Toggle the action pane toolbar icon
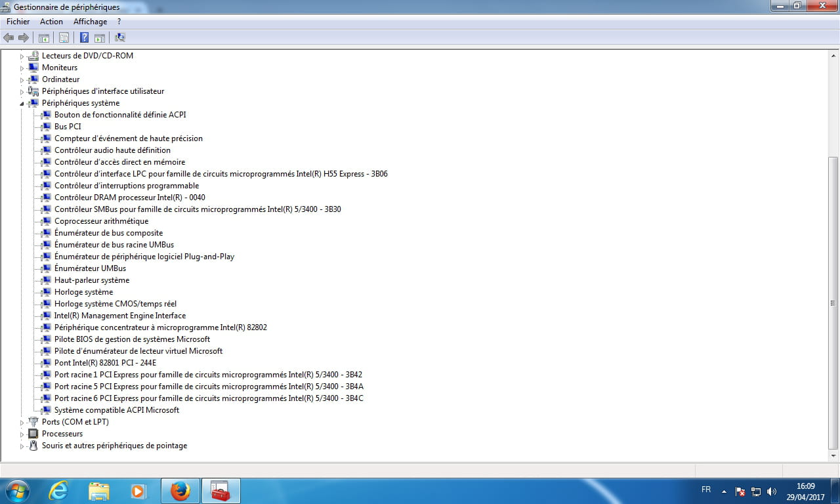The width and height of the screenshot is (840, 504). point(100,37)
